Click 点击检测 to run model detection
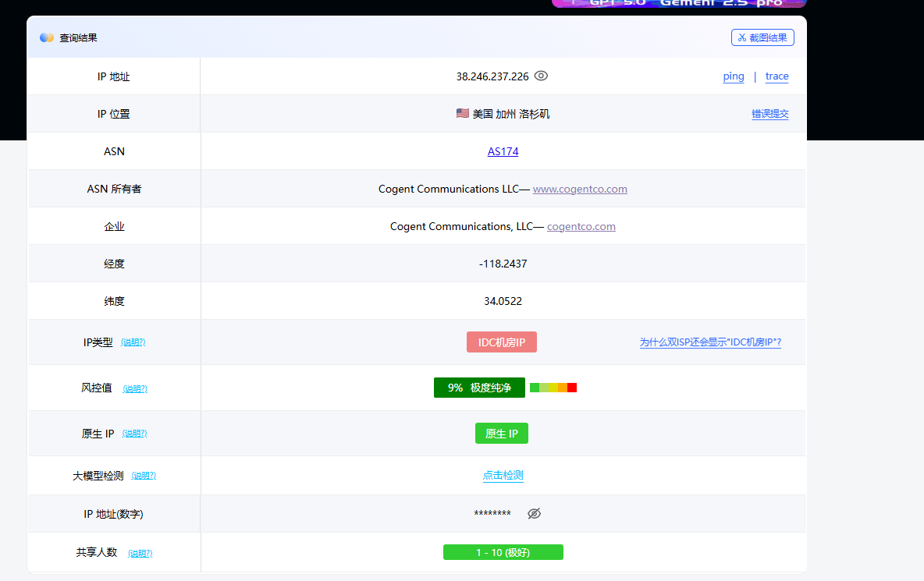This screenshot has width=924, height=581. pyautogui.click(x=503, y=476)
